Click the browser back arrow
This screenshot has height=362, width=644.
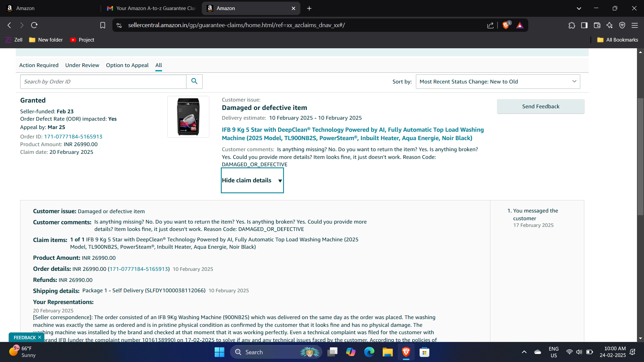9,25
